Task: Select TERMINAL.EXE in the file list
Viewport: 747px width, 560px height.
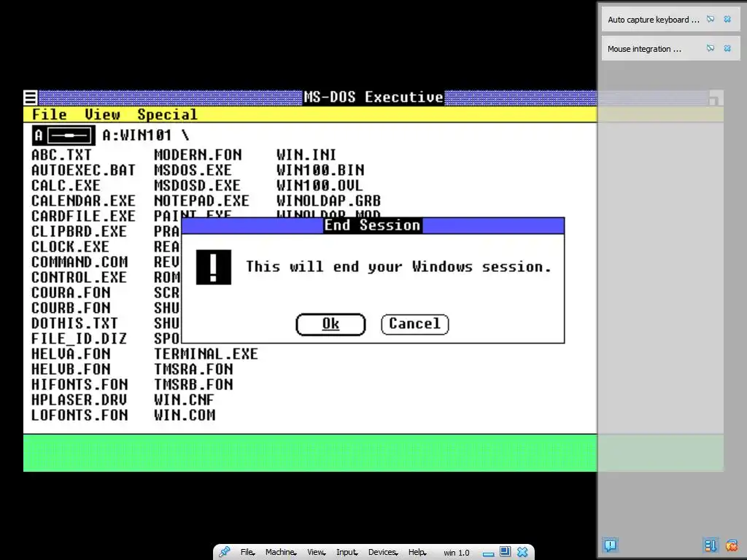Action: pyautogui.click(x=206, y=354)
